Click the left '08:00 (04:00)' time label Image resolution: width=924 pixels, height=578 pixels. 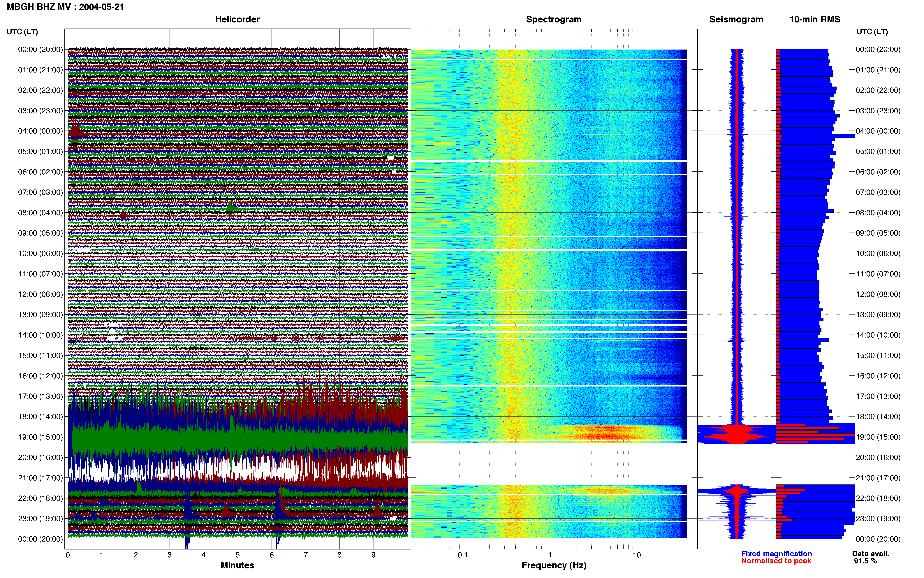pyautogui.click(x=41, y=213)
